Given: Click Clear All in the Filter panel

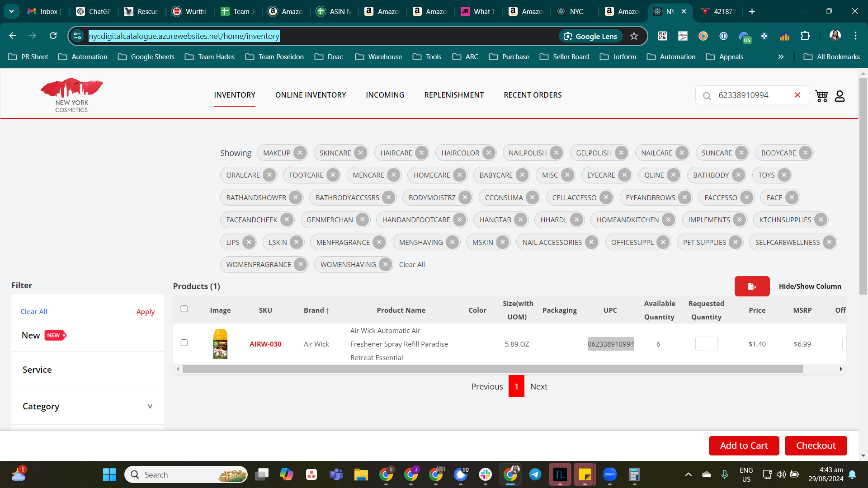Looking at the screenshot, I should click(x=34, y=312).
